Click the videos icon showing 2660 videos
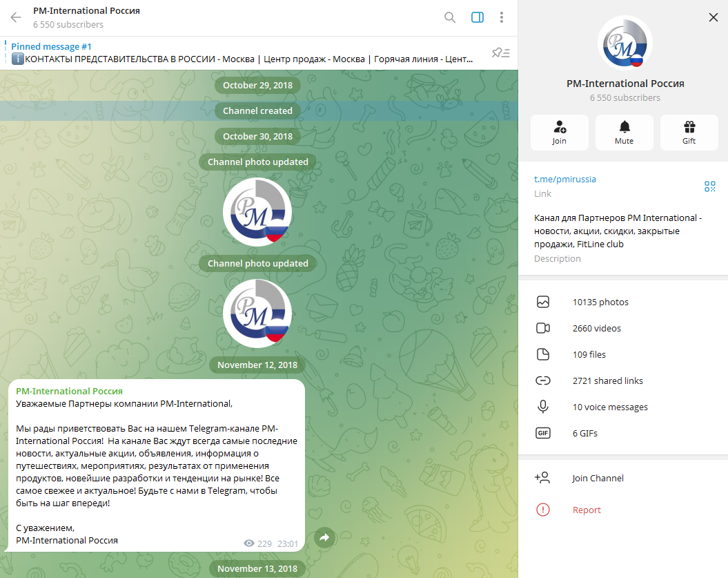The width and height of the screenshot is (728, 578). point(543,328)
